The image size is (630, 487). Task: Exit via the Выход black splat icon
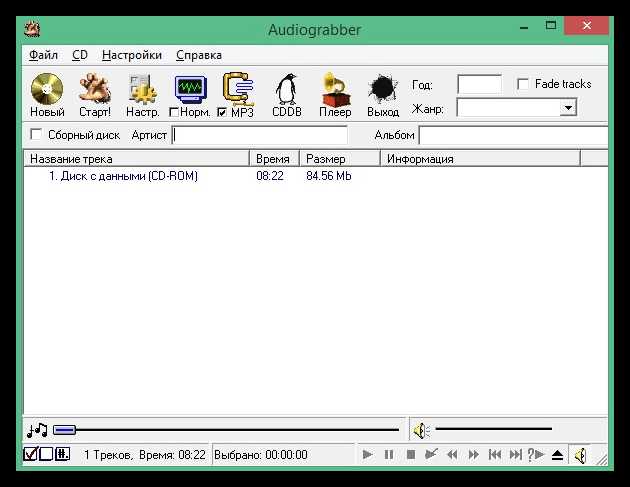382,89
